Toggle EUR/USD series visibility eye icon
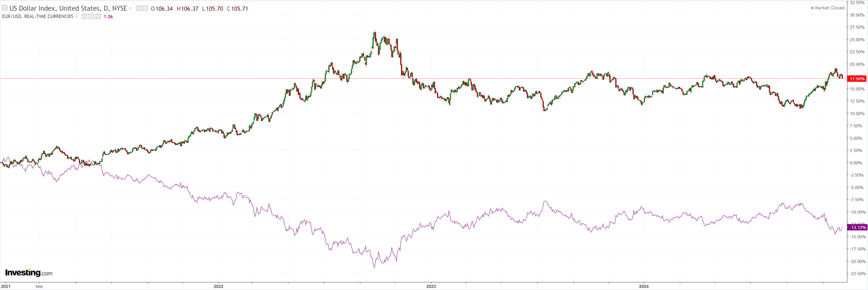Viewport: 868px width, 290px height. pyautogui.click(x=84, y=16)
